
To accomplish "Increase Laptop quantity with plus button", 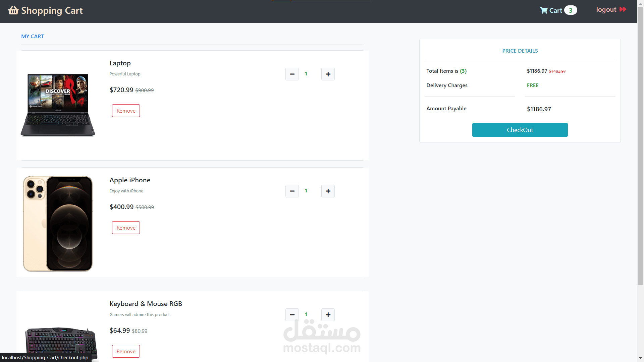I will pyautogui.click(x=328, y=74).
